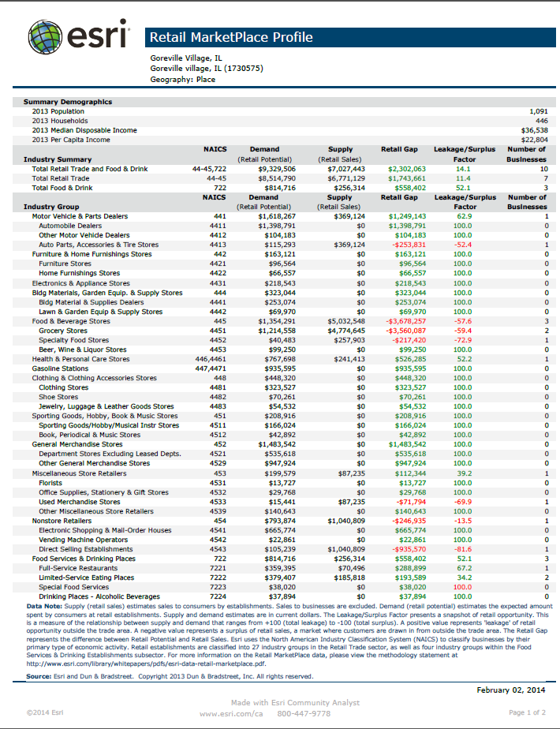The width and height of the screenshot is (560, 729).
Task: Select Total Food & Drink row label
Action: [x=62, y=188]
